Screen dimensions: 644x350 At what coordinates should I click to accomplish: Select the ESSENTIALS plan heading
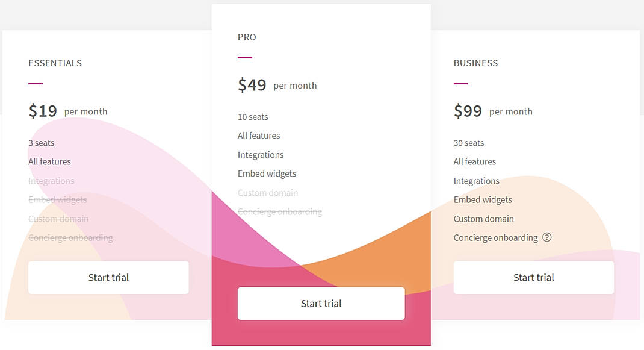(55, 63)
